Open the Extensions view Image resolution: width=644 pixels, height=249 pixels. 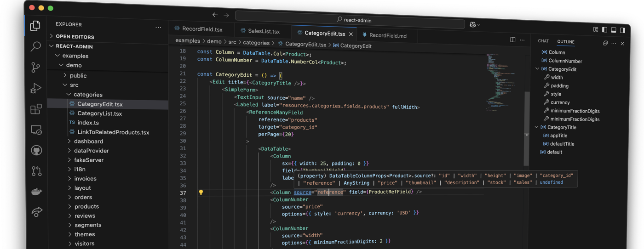[36, 109]
